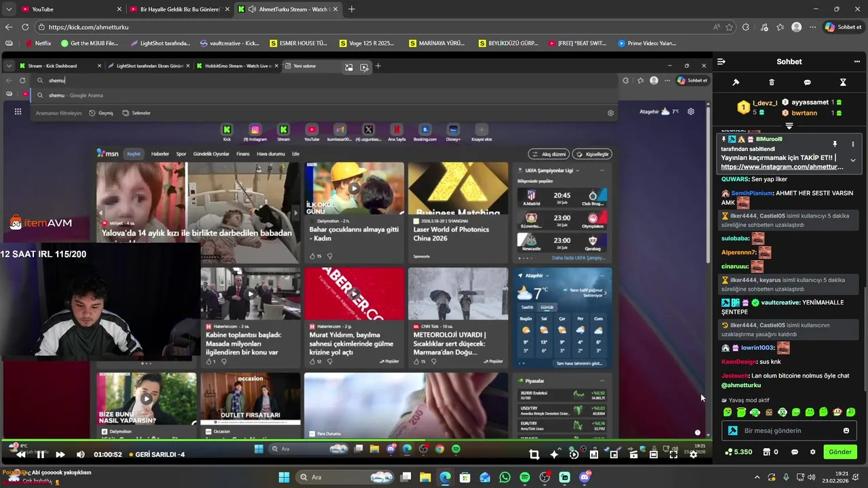Open pinned message kebab menu
The height and width of the screenshot is (488, 868).
click(x=853, y=144)
